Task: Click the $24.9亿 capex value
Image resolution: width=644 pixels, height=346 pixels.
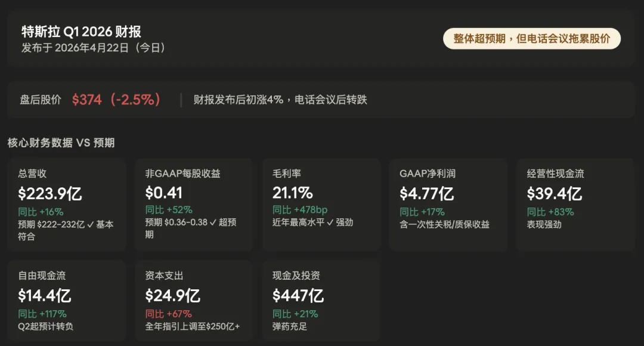Action: [172, 295]
